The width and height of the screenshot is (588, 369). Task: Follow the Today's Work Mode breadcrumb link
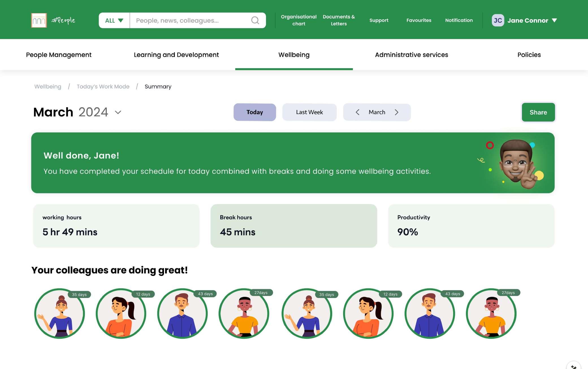[x=103, y=87]
